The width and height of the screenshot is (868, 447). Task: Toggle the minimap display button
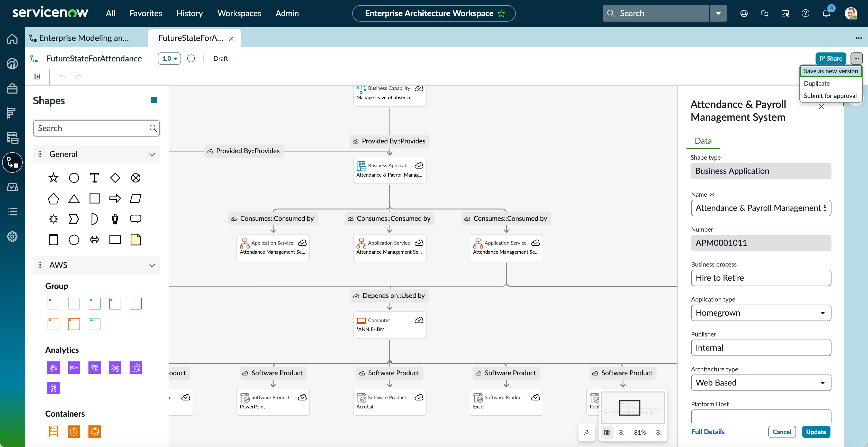(x=607, y=433)
